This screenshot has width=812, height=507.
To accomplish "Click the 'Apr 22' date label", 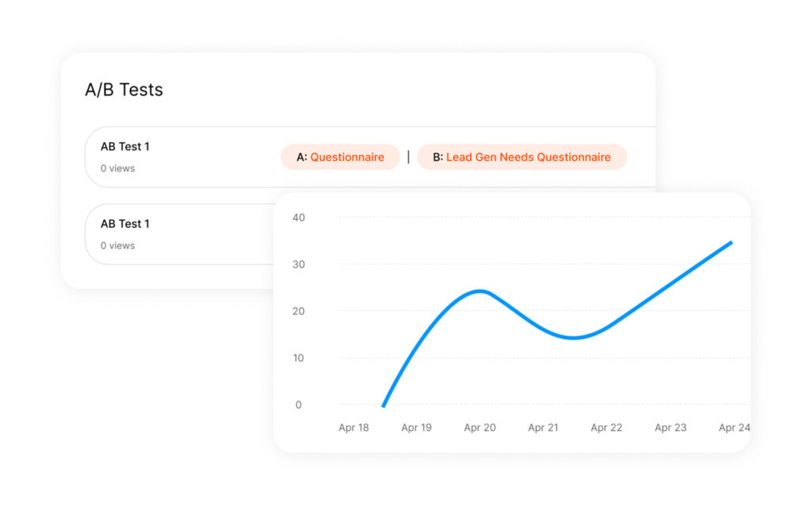I will coord(607,427).
